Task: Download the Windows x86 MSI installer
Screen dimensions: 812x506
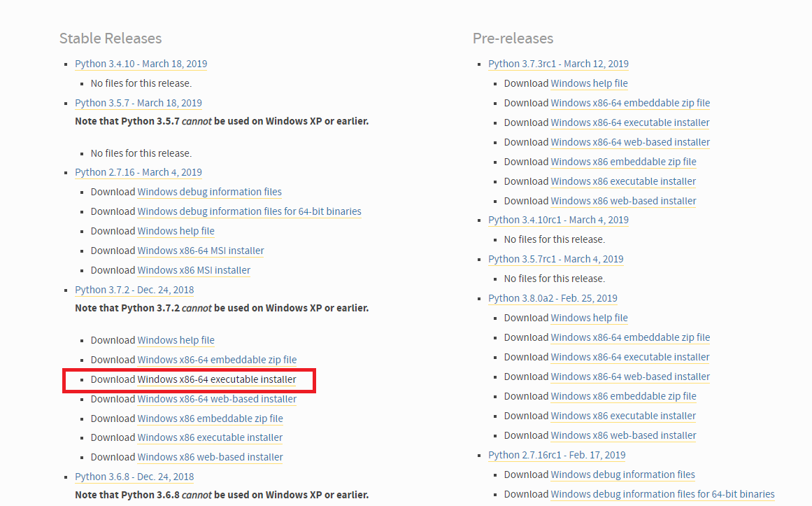Action: click(x=194, y=271)
